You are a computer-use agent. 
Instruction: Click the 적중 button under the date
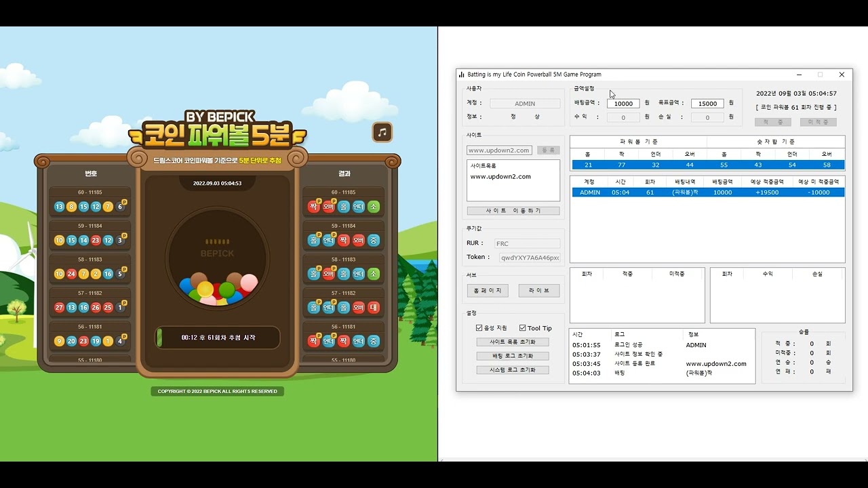tap(772, 122)
